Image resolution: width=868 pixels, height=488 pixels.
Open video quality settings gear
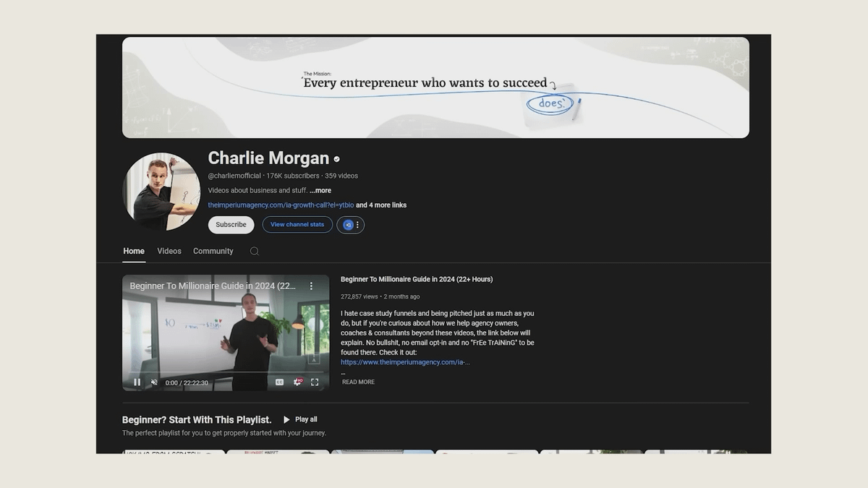[297, 382]
